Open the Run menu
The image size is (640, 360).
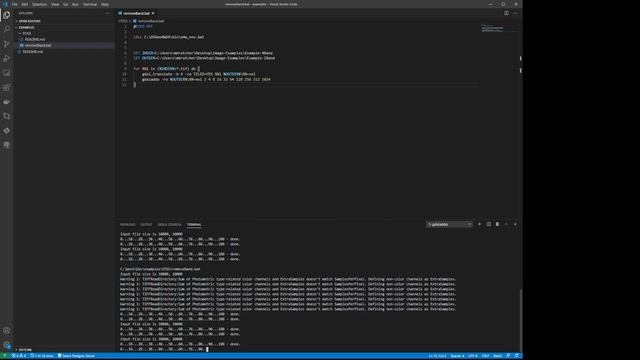pyautogui.click(x=75, y=4)
